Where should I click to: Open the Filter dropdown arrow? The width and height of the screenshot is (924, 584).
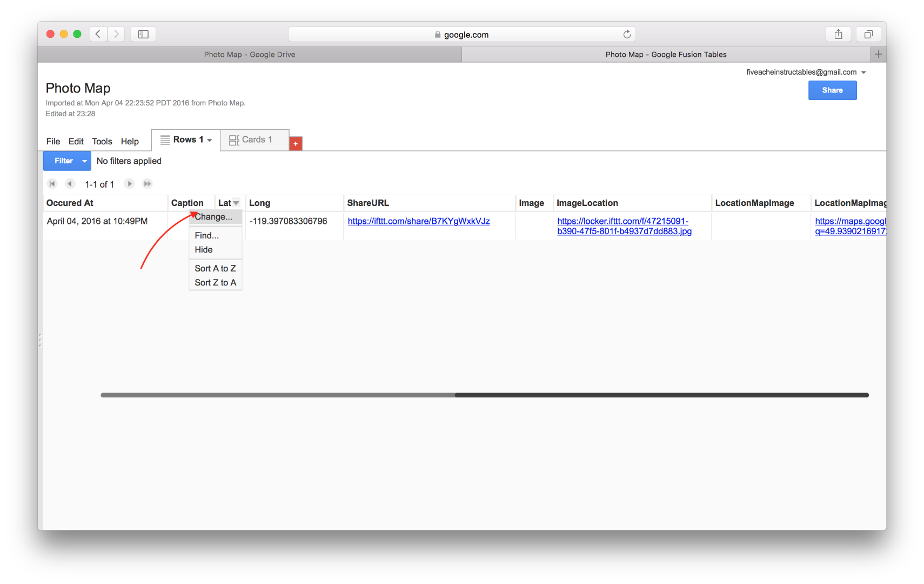point(84,161)
